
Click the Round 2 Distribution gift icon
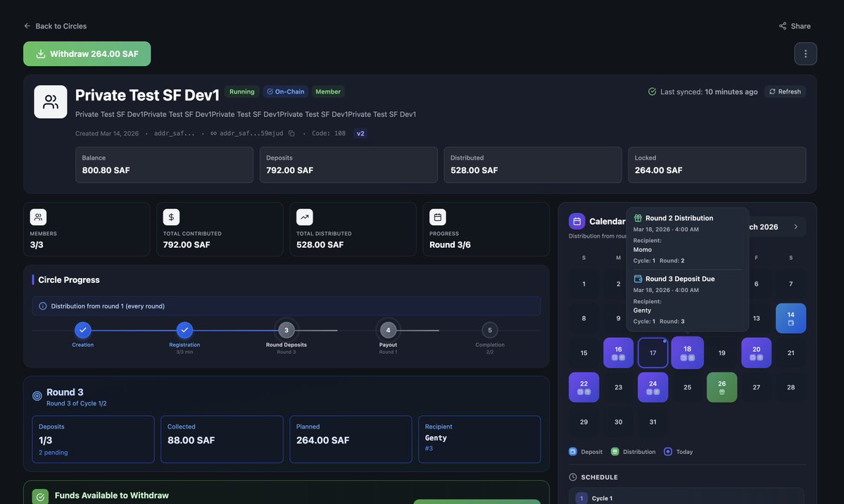[x=638, y=218]
